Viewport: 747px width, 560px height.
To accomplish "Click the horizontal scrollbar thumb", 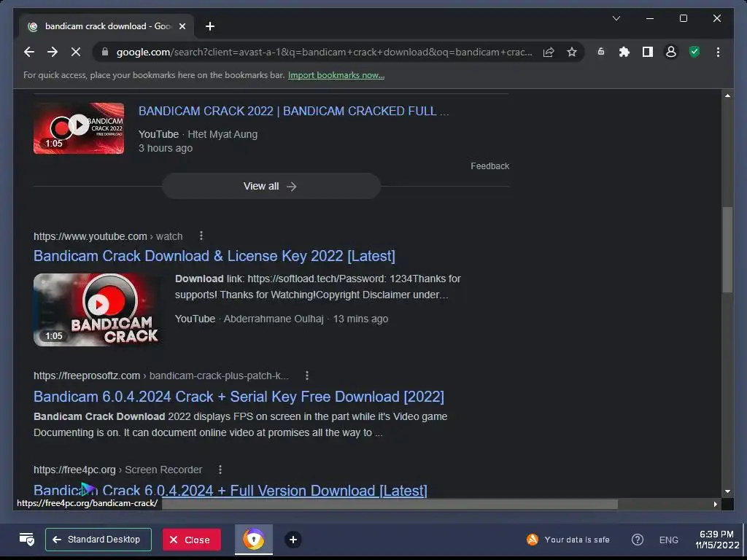I will [x=390, y=504].
